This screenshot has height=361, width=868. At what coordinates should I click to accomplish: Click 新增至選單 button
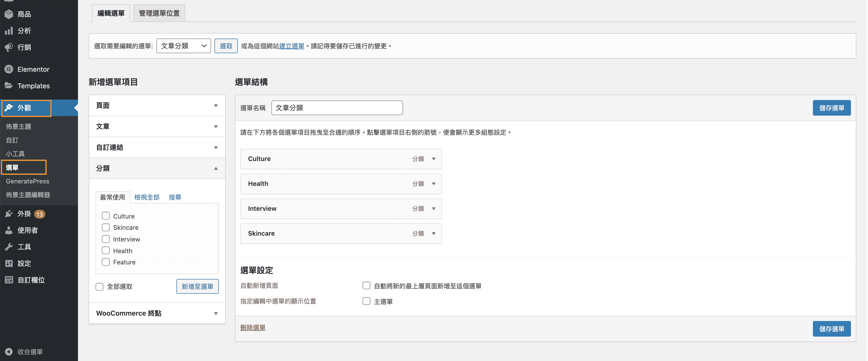point(197,286)
